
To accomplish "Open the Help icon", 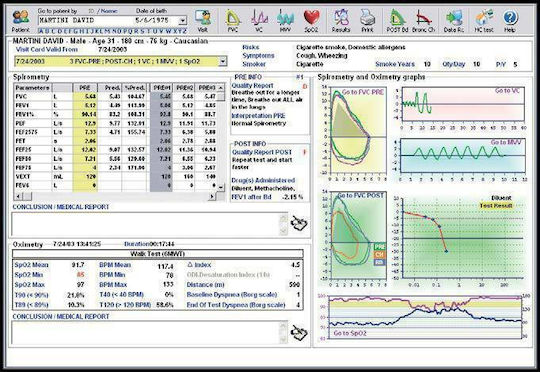I will click(x=510, y=21).
